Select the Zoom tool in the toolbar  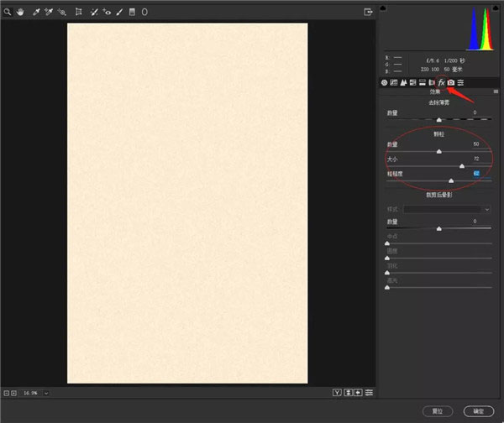(8, 13)
